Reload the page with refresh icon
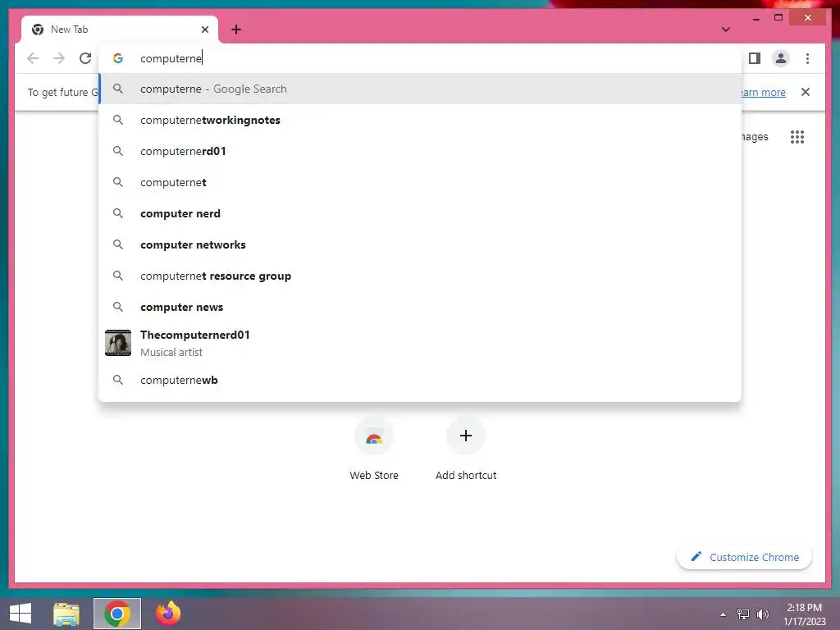Image resolution: width=840 pixels, height=630 pixels. point(85,58)
